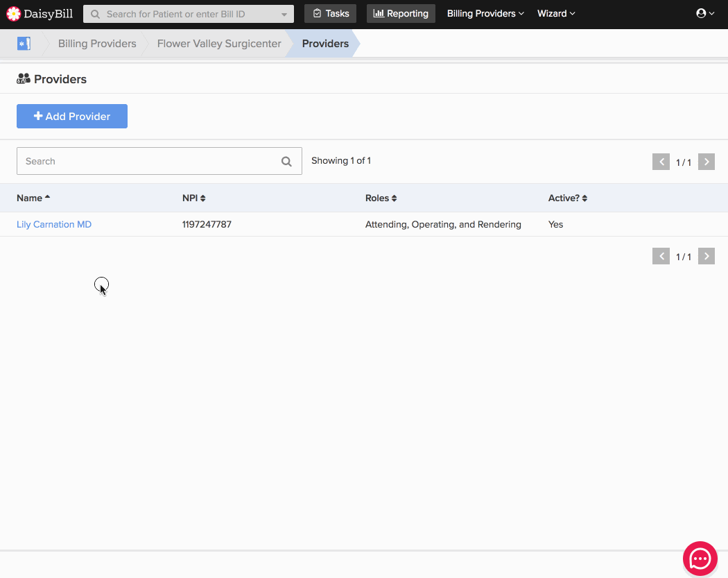Go to Flower Valley Surgicenter breadcrumb
728x578 pixels.
pyautogui.click(x=219, y=44)
